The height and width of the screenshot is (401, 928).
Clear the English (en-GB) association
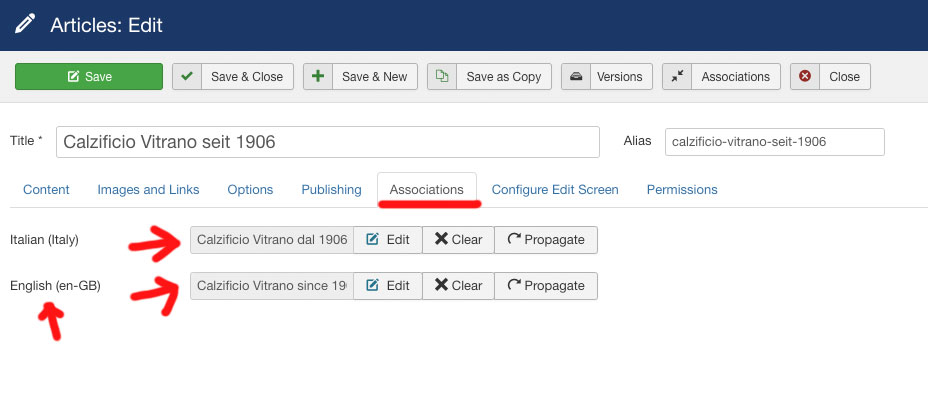[458, 286]
